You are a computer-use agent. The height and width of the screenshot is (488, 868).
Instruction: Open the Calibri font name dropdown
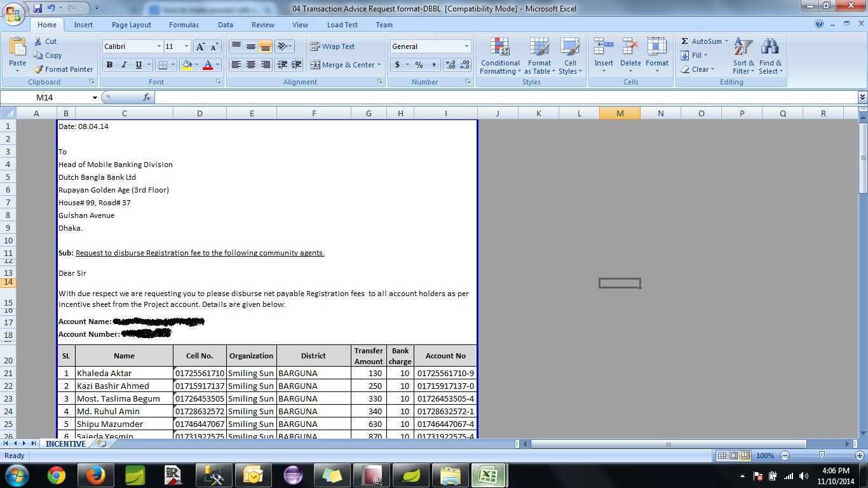[x=159, y=46]
